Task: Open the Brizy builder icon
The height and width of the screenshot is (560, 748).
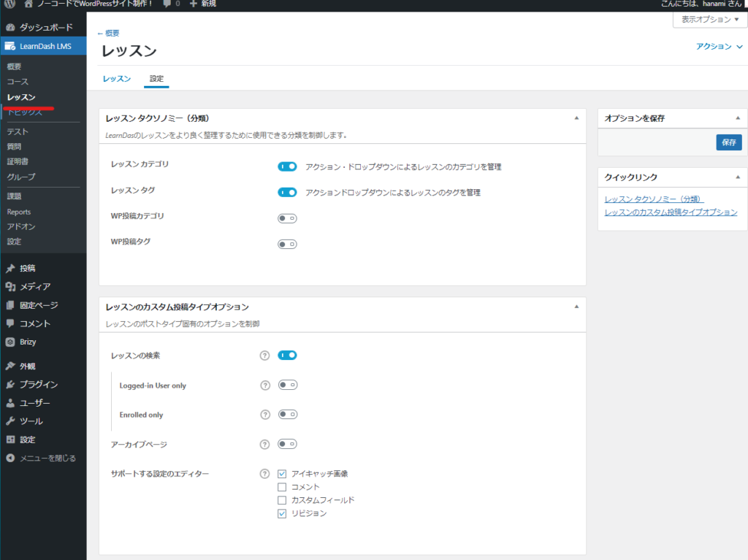Action: [x=10, y=342]
